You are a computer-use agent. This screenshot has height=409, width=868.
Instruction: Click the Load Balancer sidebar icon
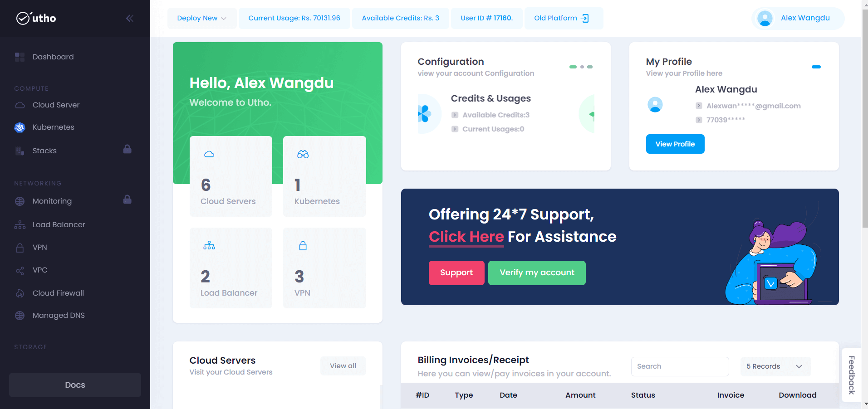20,224
